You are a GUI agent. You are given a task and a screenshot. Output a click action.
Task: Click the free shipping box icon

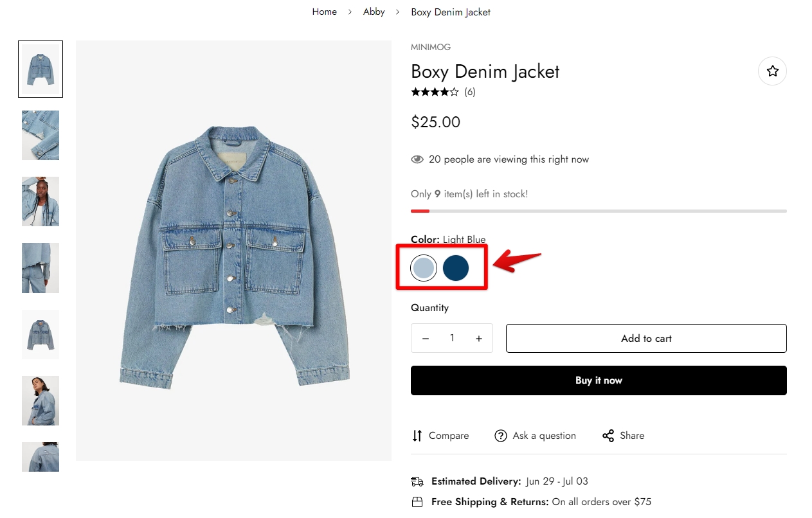417,502
